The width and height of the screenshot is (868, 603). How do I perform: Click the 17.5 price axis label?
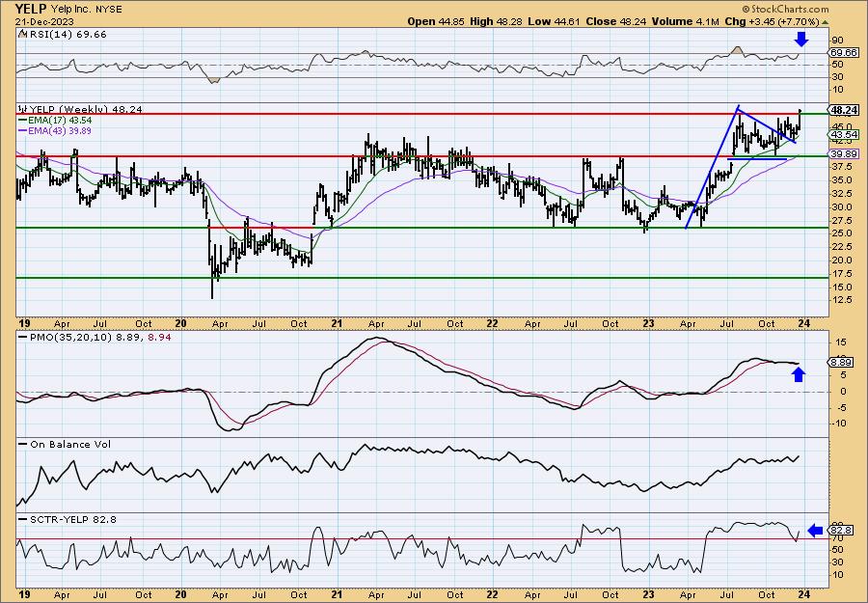pos(841,274)
